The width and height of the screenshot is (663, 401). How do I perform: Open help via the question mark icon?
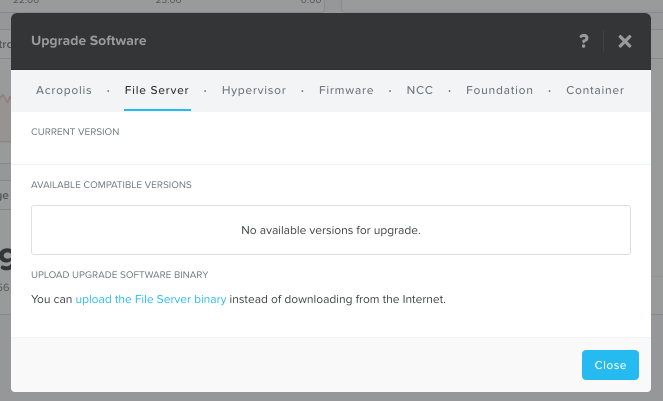584,41
